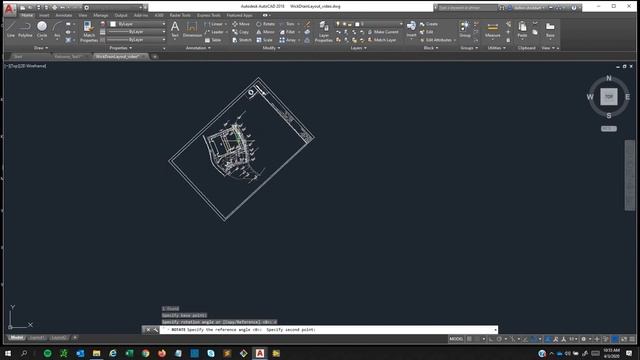Click the Move command
Screen dimensions: 640x360
pyautogui.click(x=241, y=24)
